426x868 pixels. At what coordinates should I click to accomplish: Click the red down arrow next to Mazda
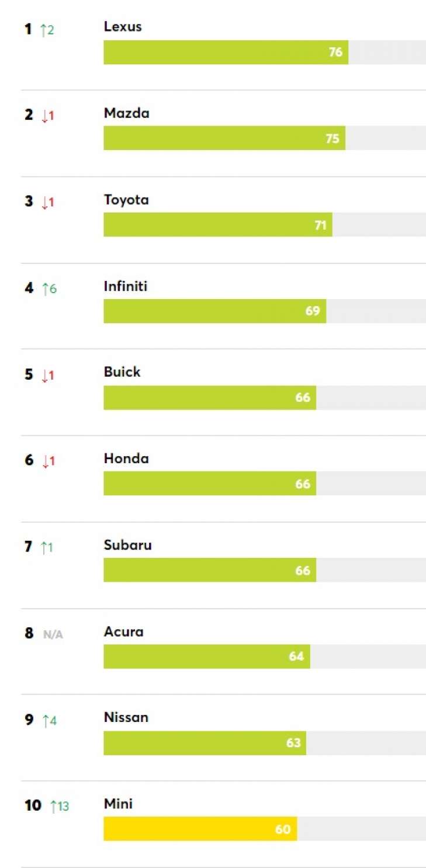pos(44,116)
